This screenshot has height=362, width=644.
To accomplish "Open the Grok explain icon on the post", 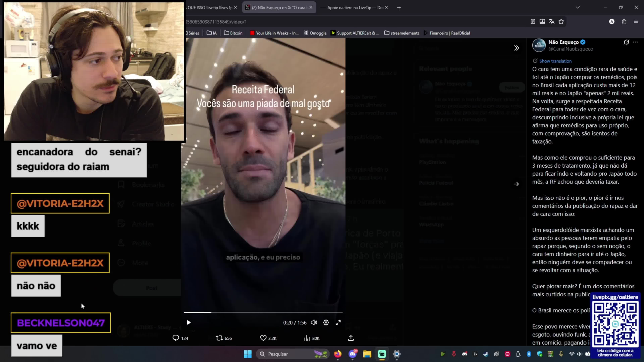I will click(626, 42).
